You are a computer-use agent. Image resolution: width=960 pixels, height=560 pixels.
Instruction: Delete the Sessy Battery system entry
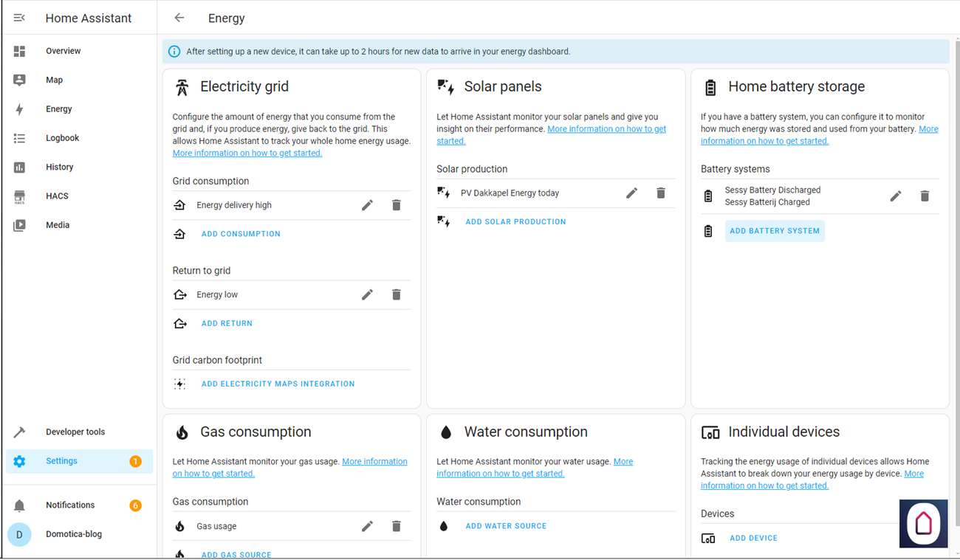click(x=925, y=196)
